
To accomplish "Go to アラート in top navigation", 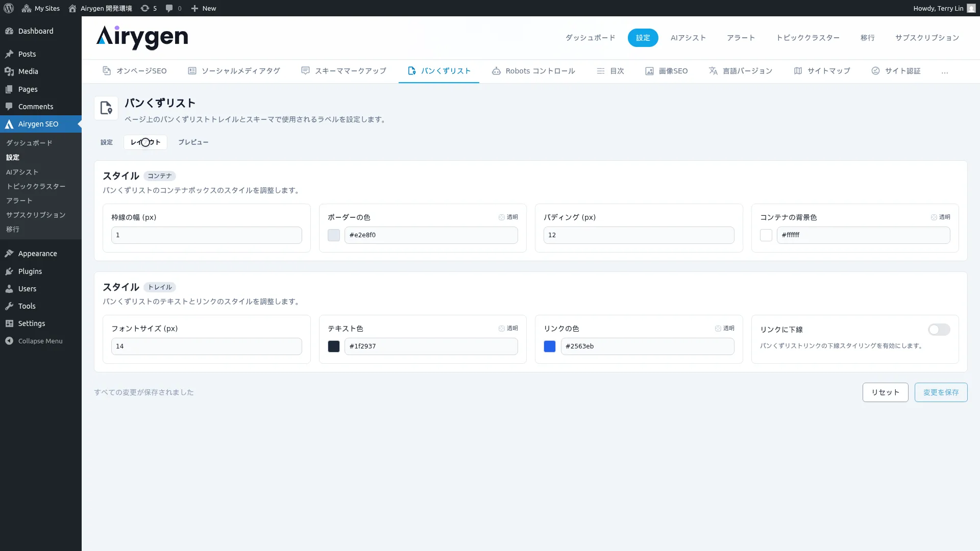I will (741, 38).
